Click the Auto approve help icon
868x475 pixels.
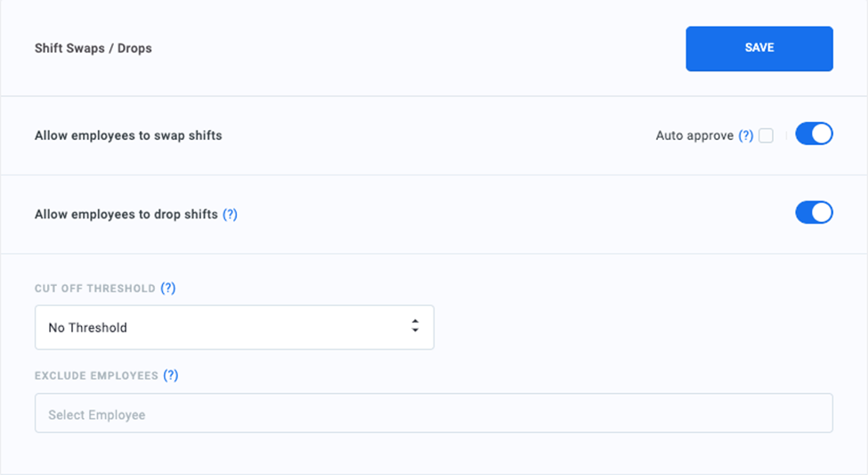tap(746, 136)
